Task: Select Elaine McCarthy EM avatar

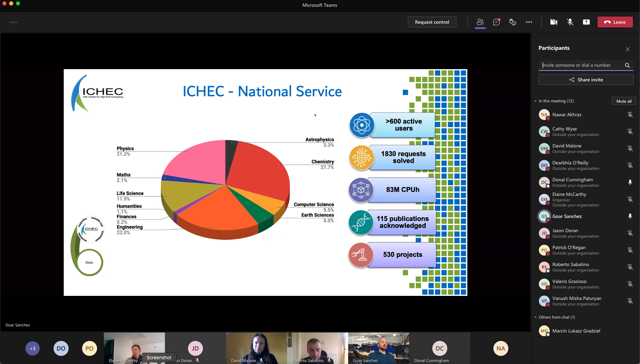Action: coord(544,199)
